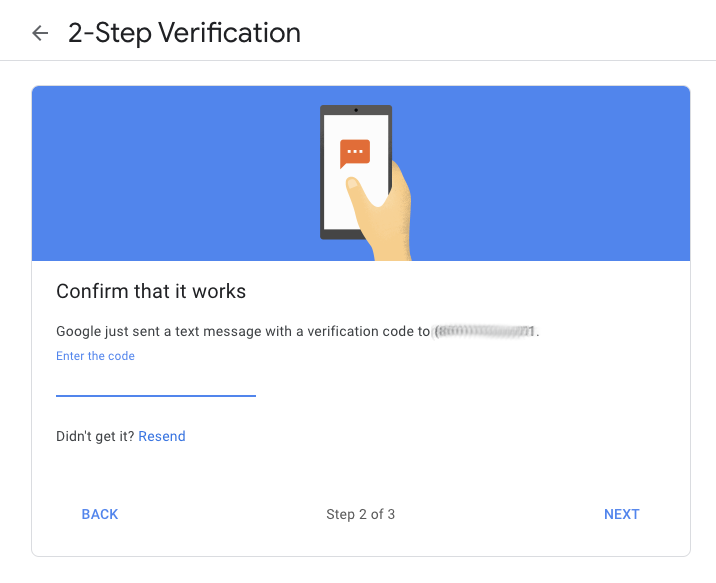Viewport: 716px width, 583px height.
Task: Click the back arrow beside 2-Step Verification
Action: pos(40,33)
